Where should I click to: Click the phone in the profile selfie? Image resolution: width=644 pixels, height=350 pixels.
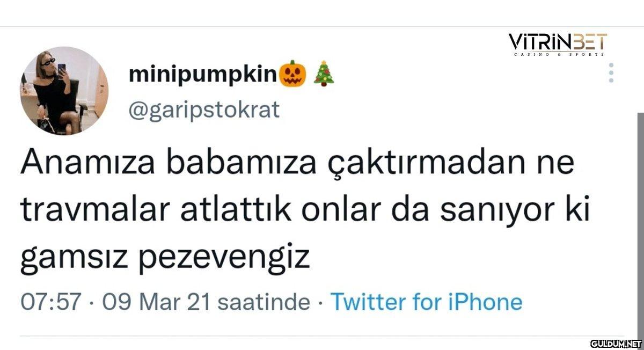(x=62, y=69)
